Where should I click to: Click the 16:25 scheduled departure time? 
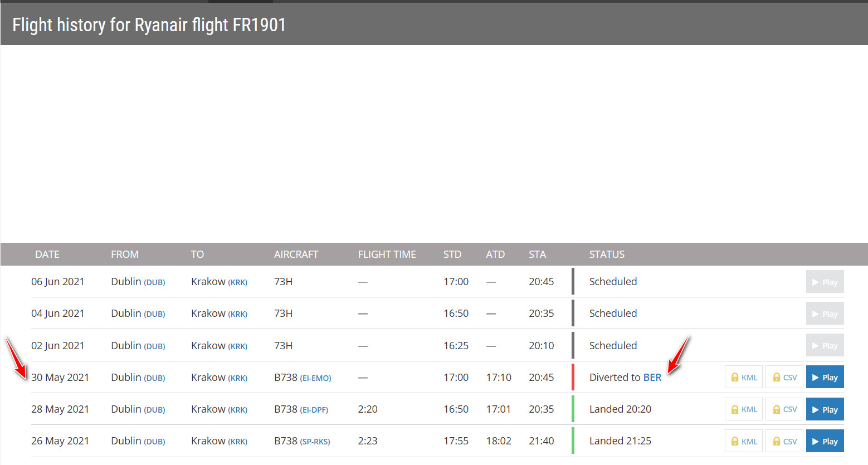point(456,345)
